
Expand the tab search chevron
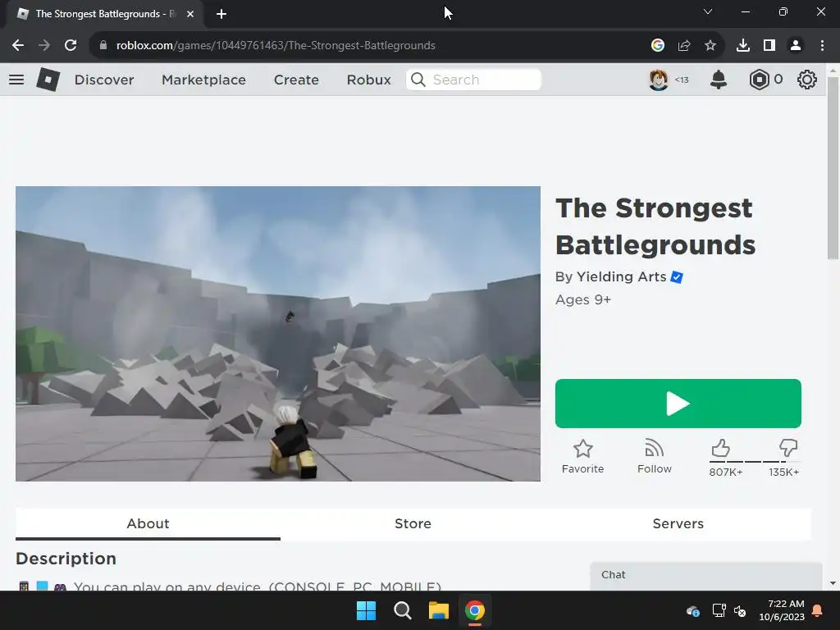click(x=708, y=11)
